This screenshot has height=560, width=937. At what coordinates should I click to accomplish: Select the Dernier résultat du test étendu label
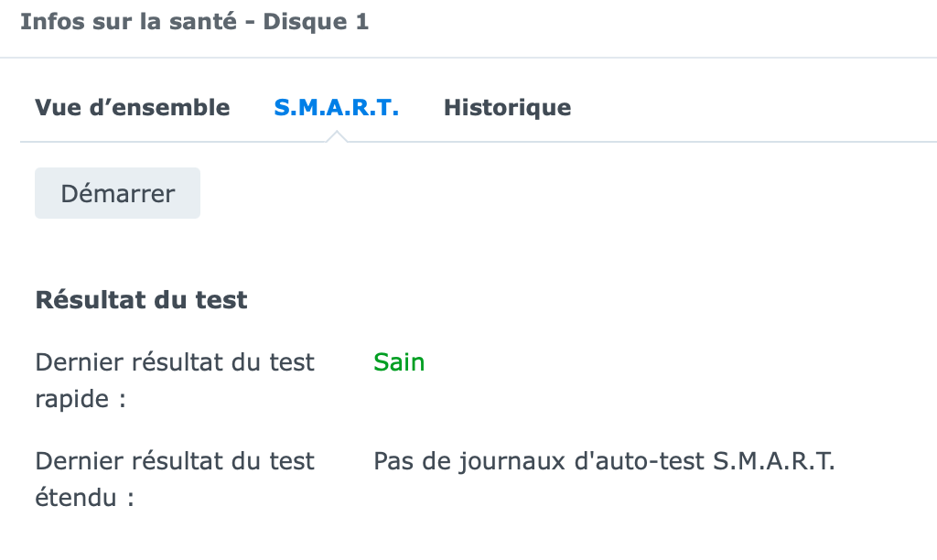[174, 461]
